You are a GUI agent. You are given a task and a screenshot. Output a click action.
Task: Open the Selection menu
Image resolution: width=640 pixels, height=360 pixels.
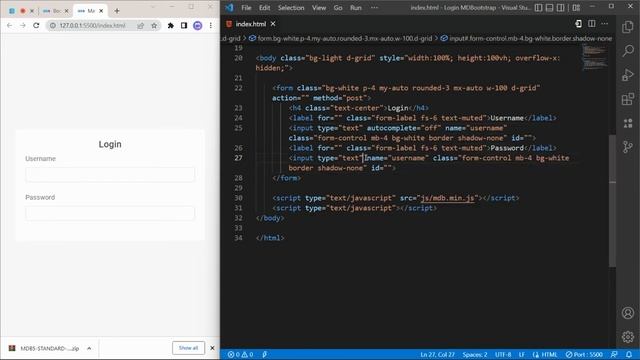291,7
